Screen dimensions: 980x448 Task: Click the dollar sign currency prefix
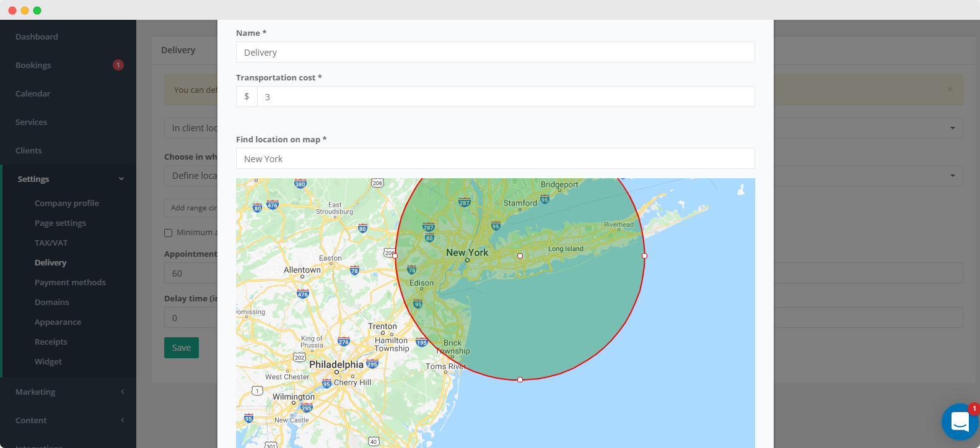(247, 97)
